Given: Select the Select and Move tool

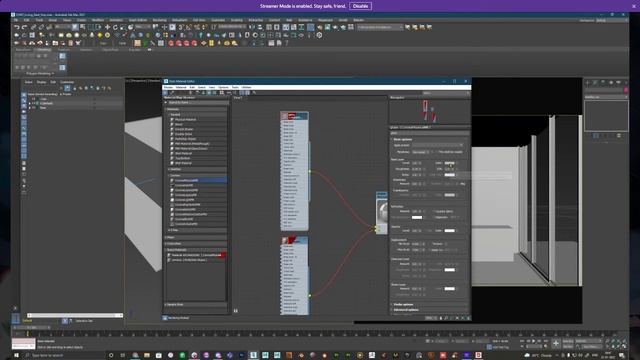Looking at the screenshot, I should tap(107, 27).
